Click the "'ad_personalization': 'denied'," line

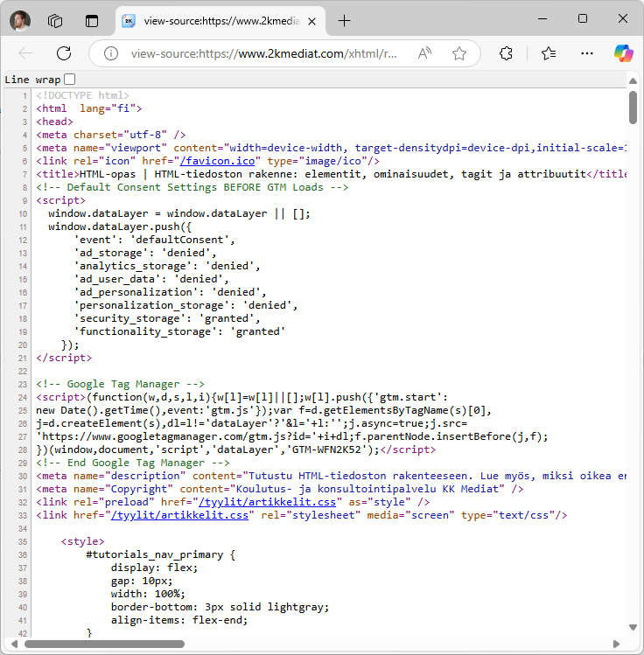pyautogui.click(x=170, y=292)
